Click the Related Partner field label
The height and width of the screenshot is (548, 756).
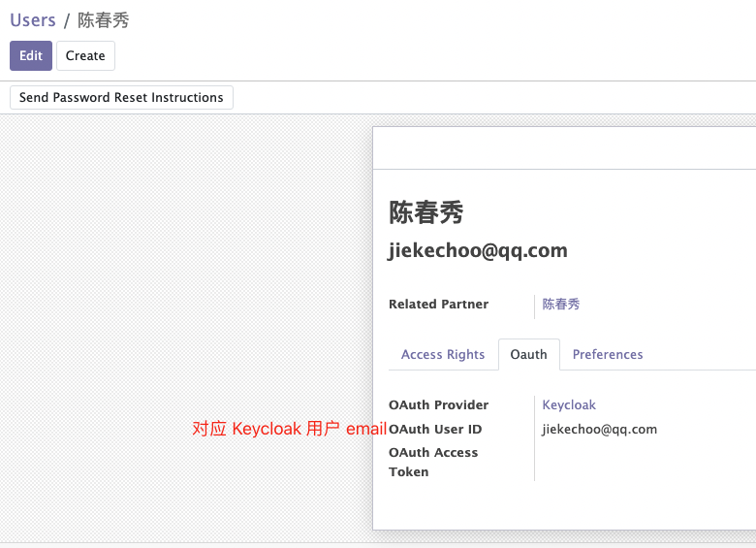(438, 304)
